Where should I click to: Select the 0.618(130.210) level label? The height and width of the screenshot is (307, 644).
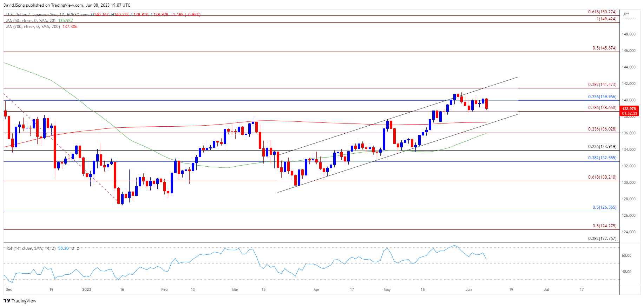click(602, 177)
